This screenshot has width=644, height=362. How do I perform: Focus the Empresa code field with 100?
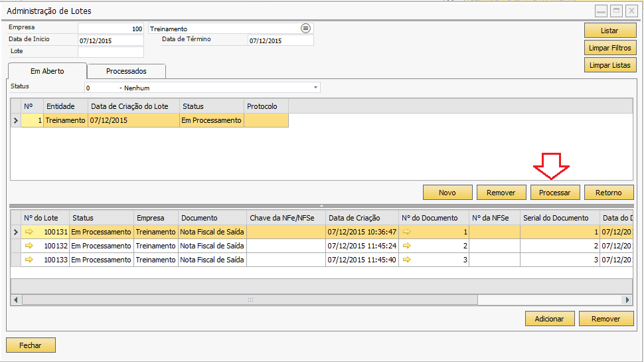coord(111,29)
